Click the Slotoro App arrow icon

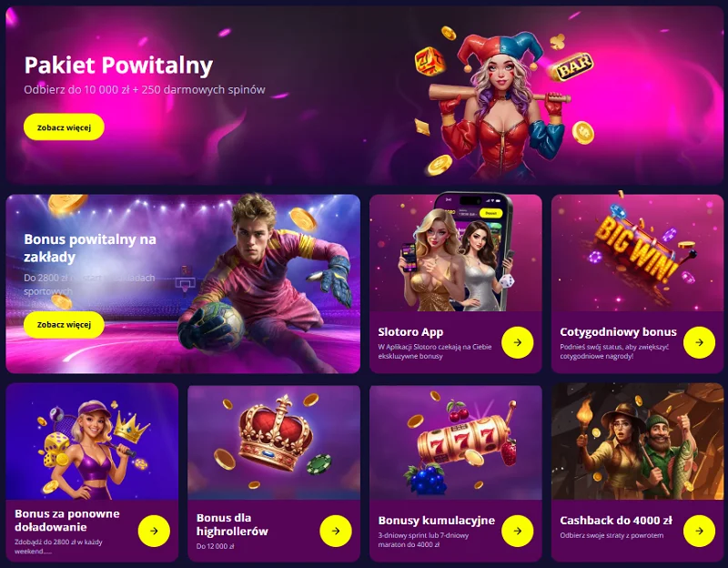(517, 342)
